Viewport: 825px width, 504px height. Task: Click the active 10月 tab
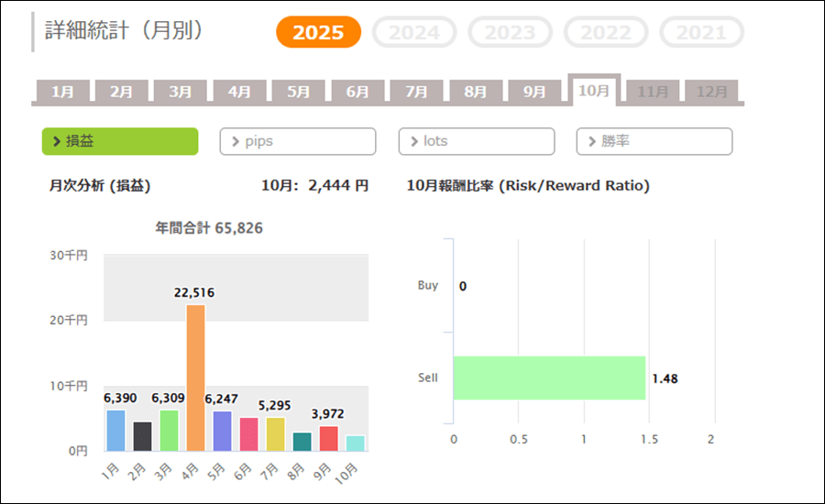pyautogui.click(x=593, y=90)
